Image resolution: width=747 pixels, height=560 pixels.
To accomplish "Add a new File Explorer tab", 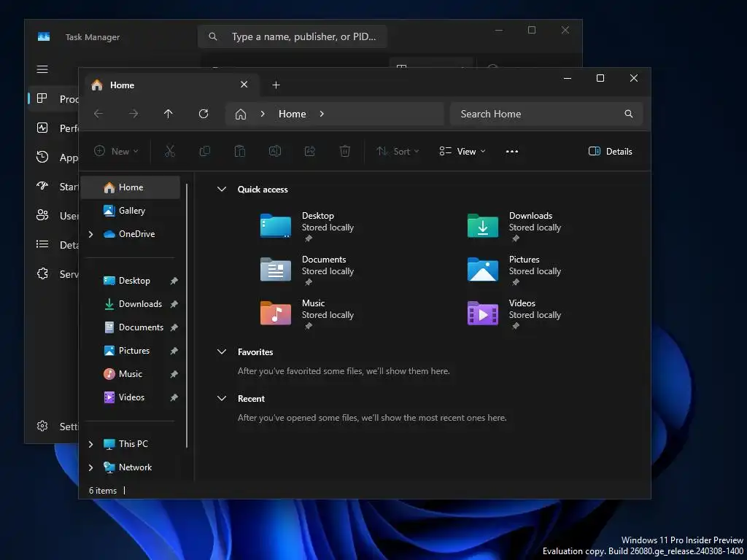I will (x=276, y=85).
